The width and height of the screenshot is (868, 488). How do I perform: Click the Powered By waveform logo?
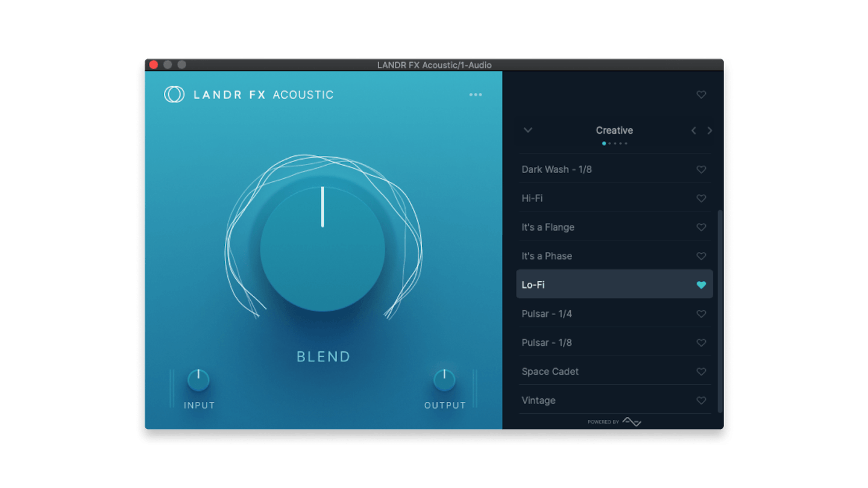[632, 422]
